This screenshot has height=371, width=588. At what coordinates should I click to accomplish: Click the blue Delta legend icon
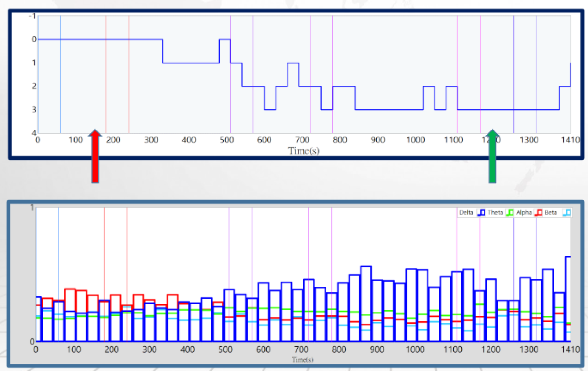[x=481, y=212]
